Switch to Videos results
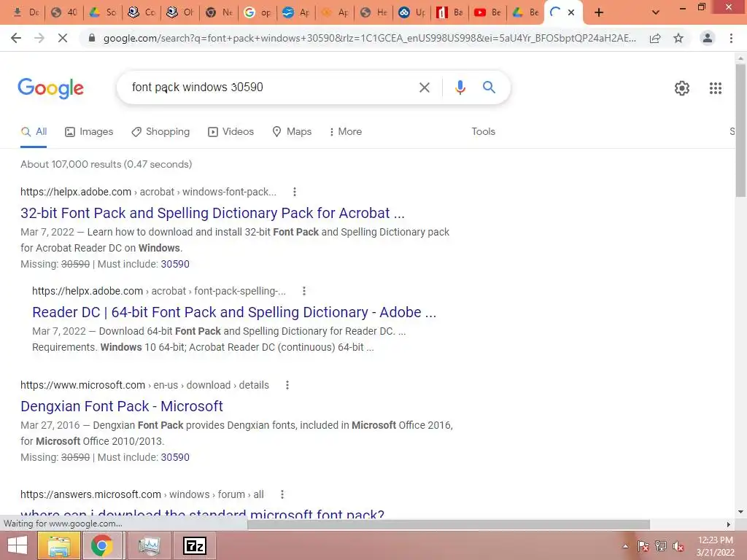Viewport: 747px width, 560px height. [231, 131]
